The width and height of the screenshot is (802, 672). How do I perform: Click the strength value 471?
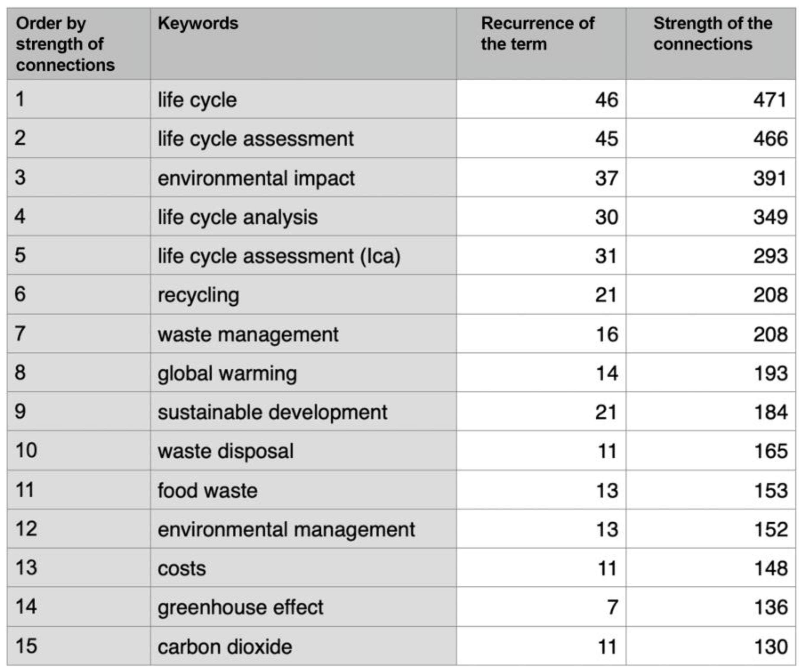770,100
